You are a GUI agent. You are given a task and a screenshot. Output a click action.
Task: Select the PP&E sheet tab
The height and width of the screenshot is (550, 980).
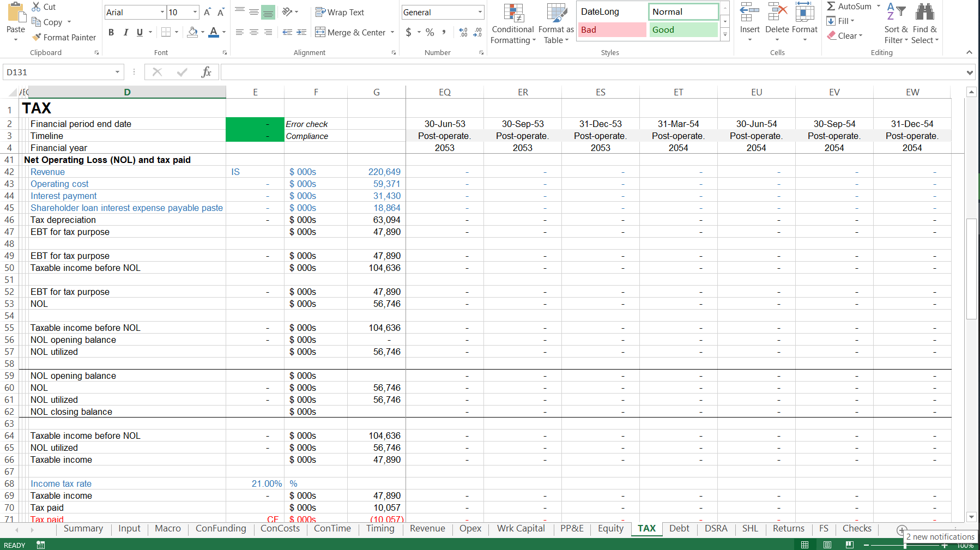572,528
